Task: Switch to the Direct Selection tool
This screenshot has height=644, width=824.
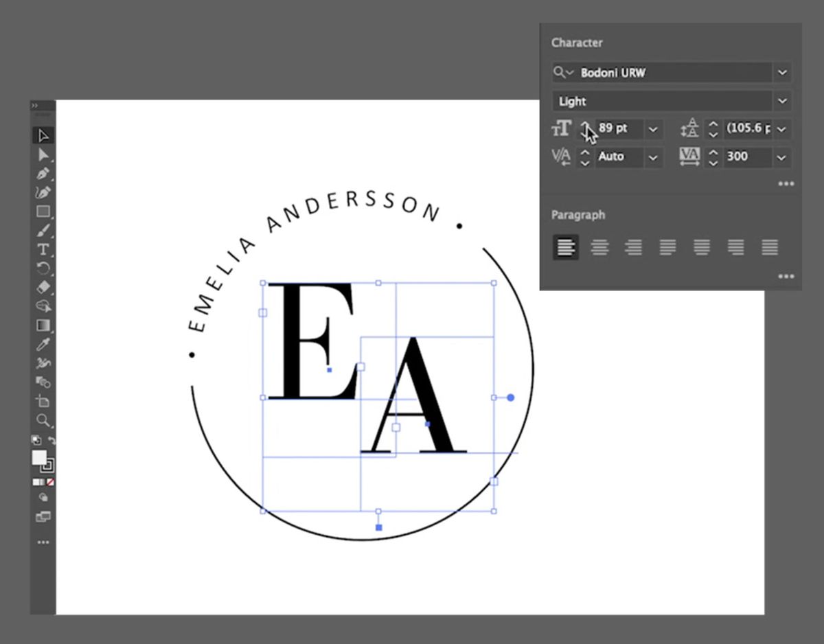Action: (x=43, y=155)
